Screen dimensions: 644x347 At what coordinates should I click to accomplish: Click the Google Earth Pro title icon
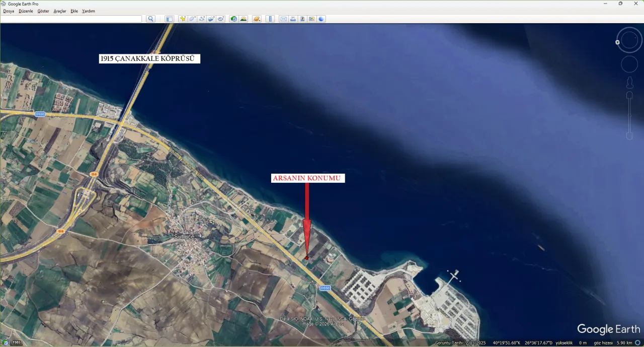click(x=4, y=4)
